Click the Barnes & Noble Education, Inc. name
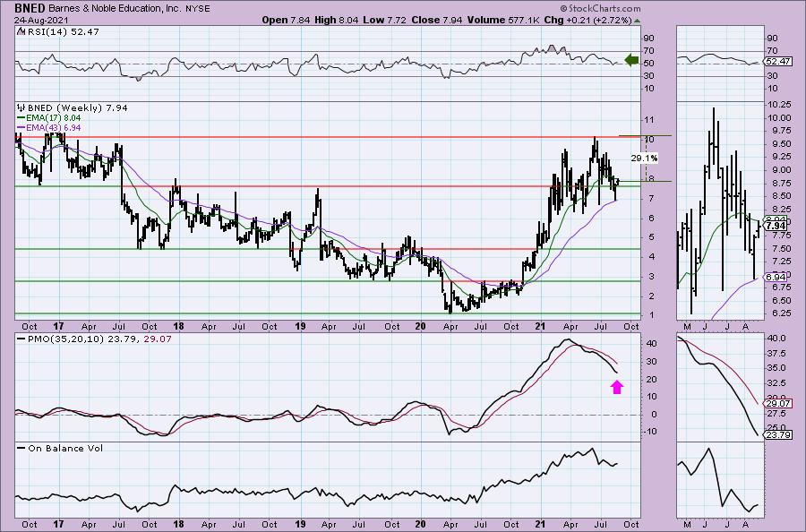This screenshot has width=806, height=532. tap(117, 8)
